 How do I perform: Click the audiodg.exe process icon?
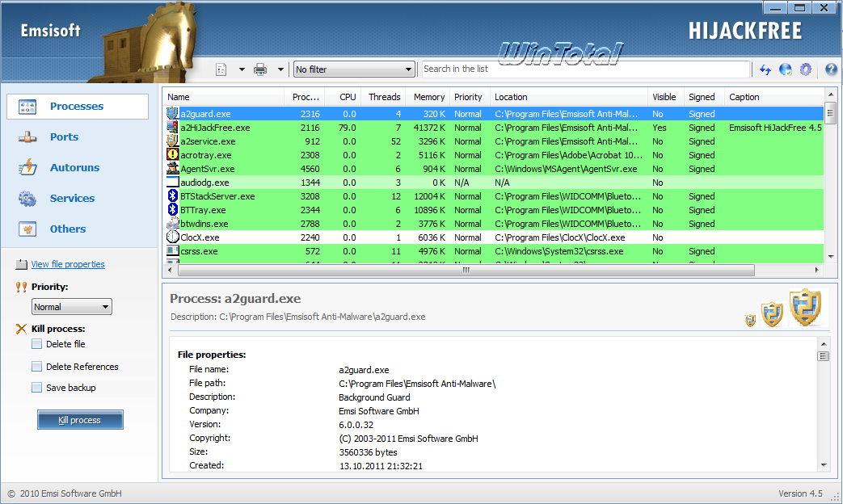tap(173, 183)
